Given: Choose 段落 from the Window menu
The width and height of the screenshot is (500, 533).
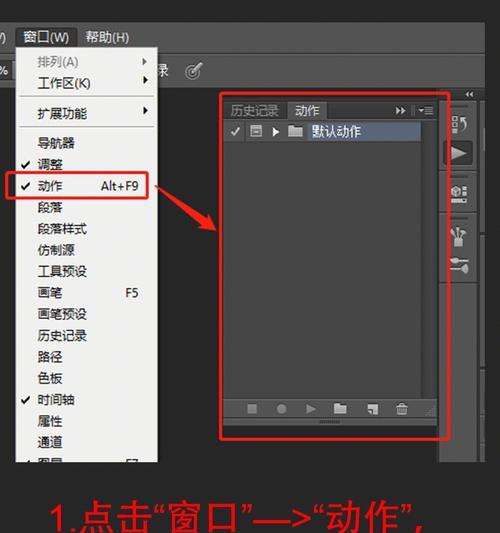Looking at the screenshot, I should click(87, 207).
